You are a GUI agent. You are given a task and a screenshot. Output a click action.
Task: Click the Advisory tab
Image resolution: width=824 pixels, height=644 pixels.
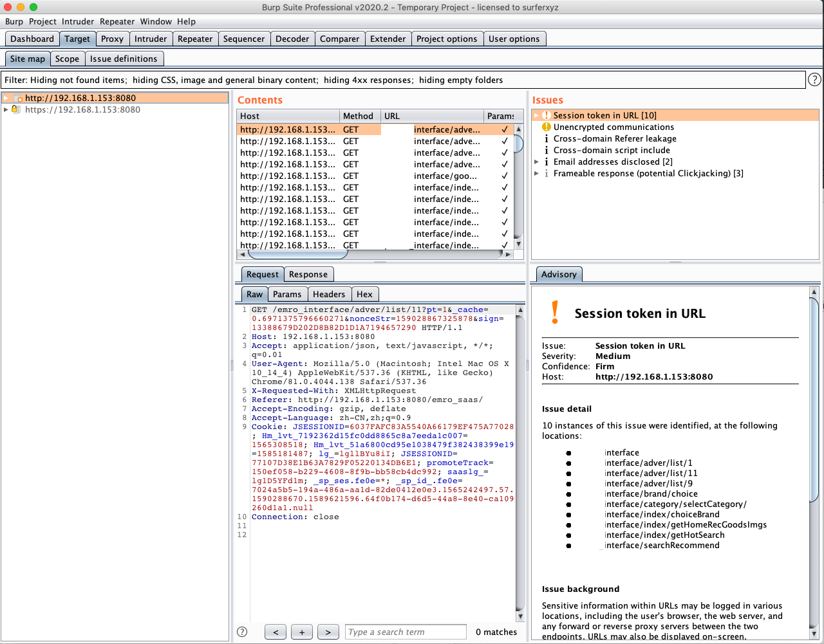pyautogui.click(x=559, y=274)
